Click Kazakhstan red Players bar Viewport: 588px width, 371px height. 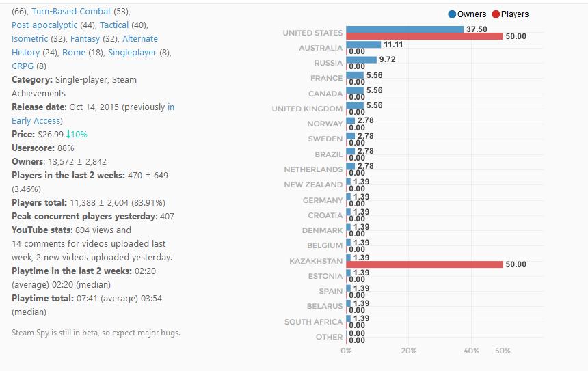[x=424, y=264]
